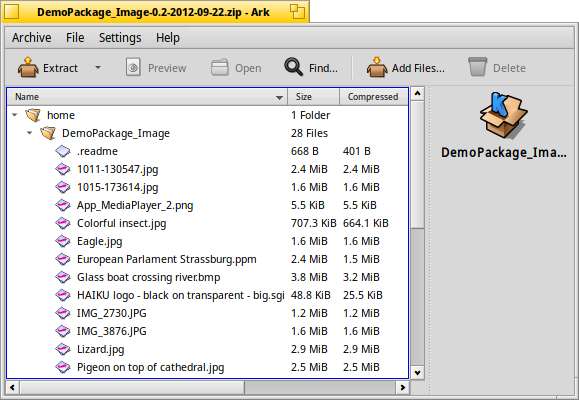Image resolution: width=579 pixels, height=400 pixels.
Task: Click the Open folder toolbar icon
Action: click(220, 67)
